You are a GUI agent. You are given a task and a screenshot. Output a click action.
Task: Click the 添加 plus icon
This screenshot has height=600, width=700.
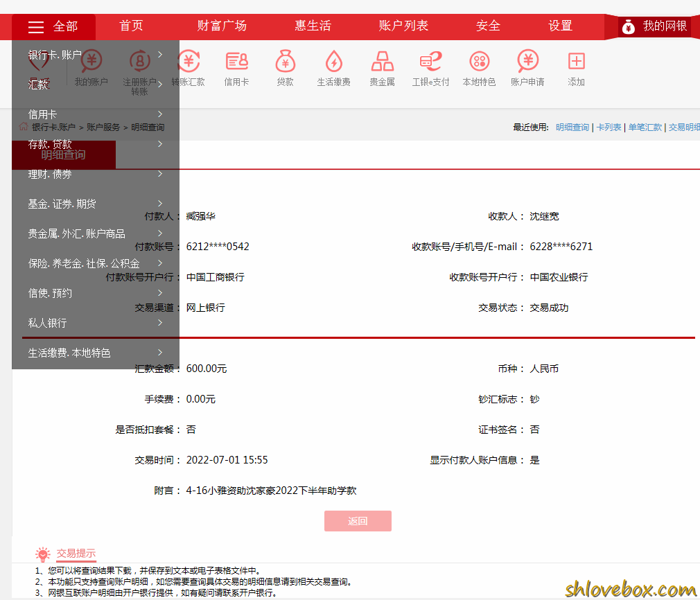coord(577,61)
